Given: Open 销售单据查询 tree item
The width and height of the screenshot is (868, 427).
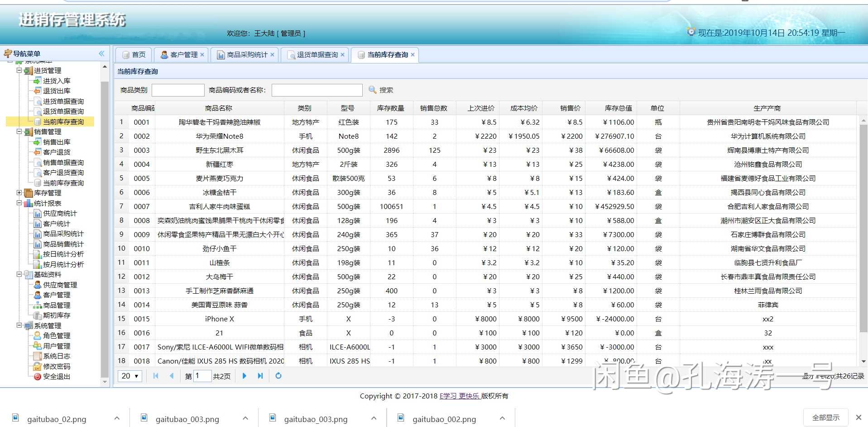Looking at the screenshot, I should point(63,162).
